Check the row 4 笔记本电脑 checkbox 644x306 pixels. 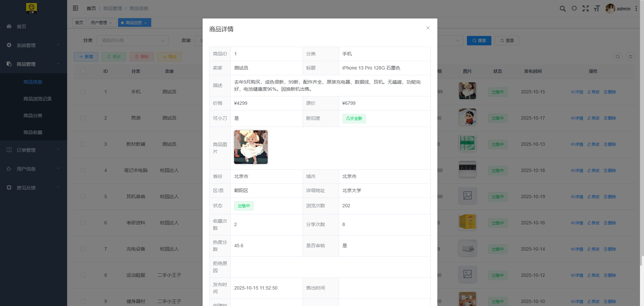(83, 170)
